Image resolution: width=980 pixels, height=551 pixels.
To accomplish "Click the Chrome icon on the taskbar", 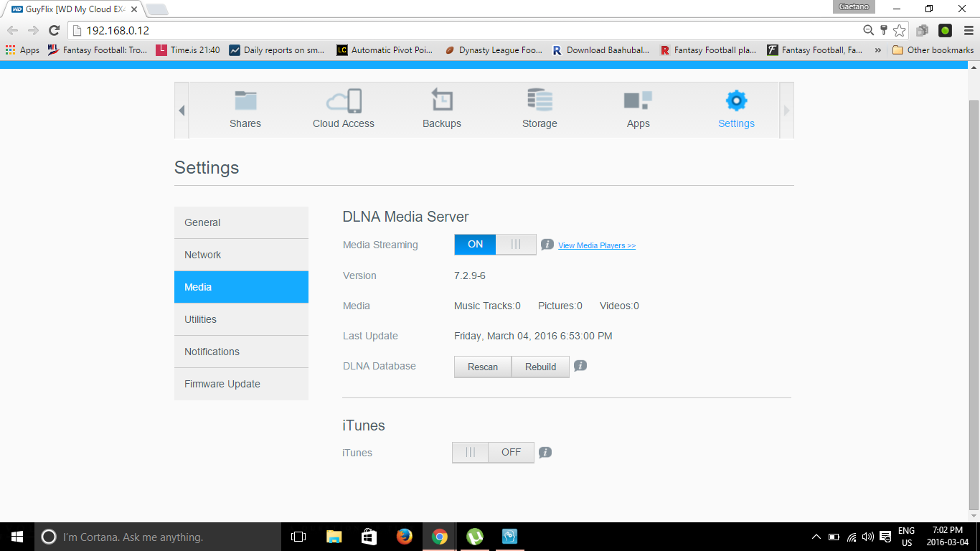I will pos(439,537).
